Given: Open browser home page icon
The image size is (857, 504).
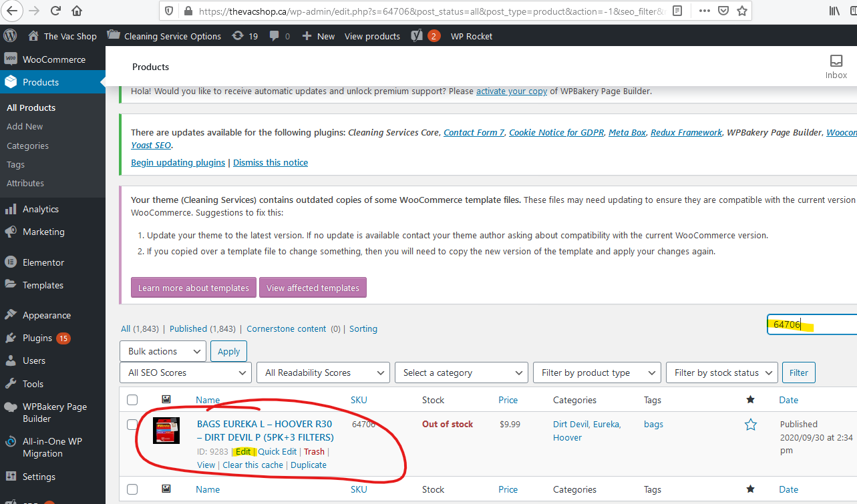Looking at the screenshot, I should (77, 11).
